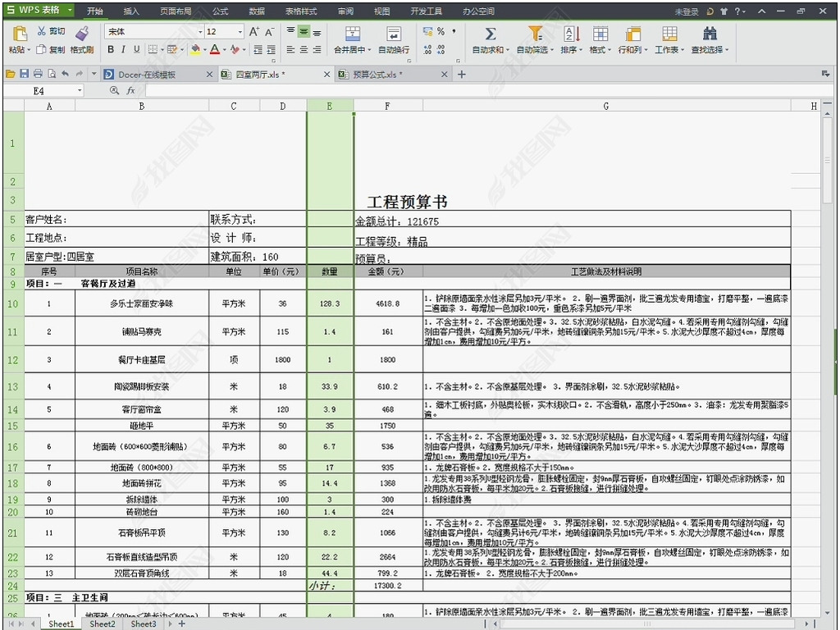Open the 页面布局 ribbon tab
The image size is (840, 630).
tap(176, 11)
